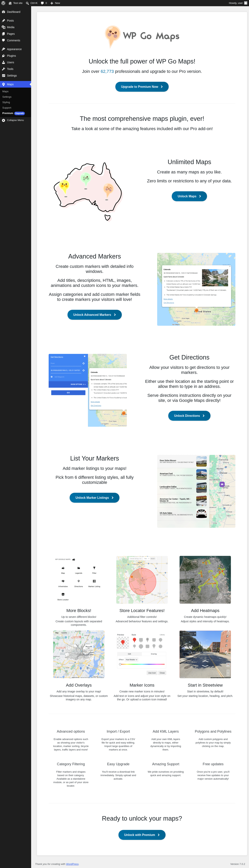Click the 'More Blocks!' title

[79, 611]
